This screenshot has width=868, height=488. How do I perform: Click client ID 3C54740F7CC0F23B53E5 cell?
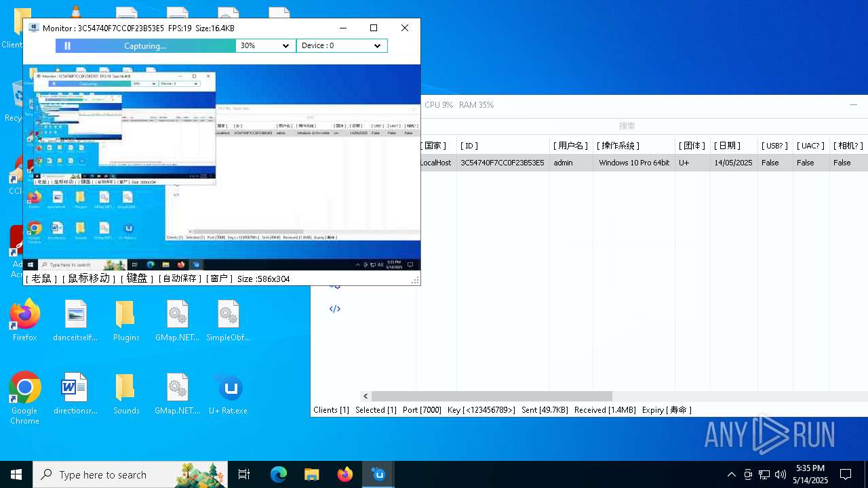[502, 163]
